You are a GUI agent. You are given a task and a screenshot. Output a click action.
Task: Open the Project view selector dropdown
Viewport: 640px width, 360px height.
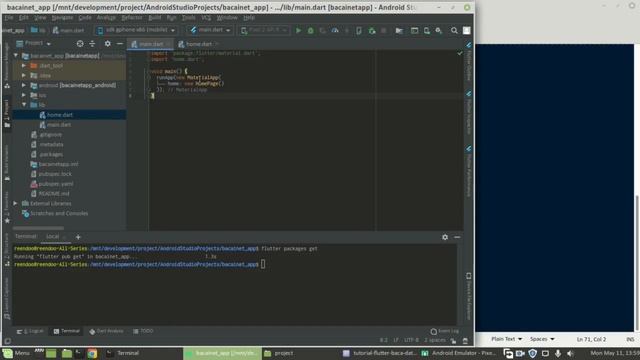coord(33,43)
